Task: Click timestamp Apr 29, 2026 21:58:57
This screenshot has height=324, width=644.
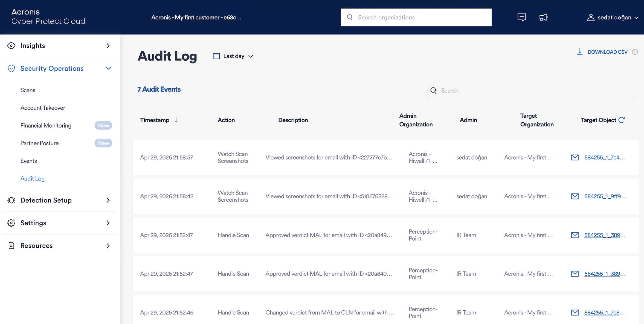Action: [x=167, y=157]
